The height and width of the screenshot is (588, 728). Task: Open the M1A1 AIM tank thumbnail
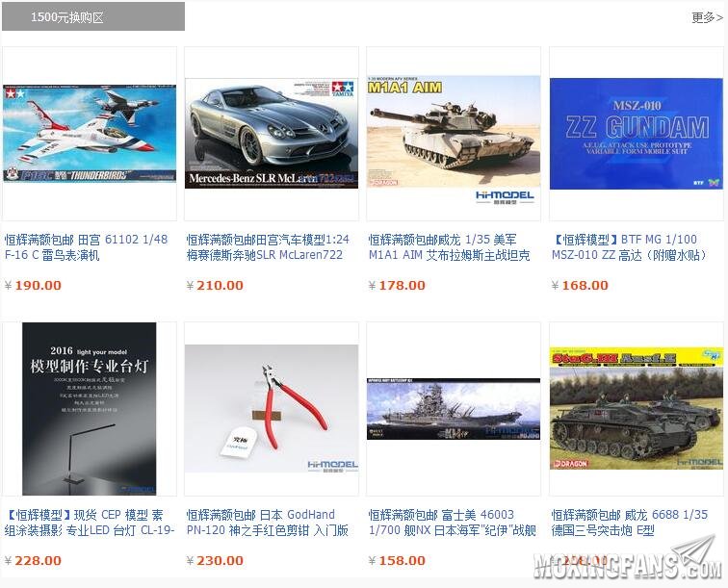[x=454, y=131]
